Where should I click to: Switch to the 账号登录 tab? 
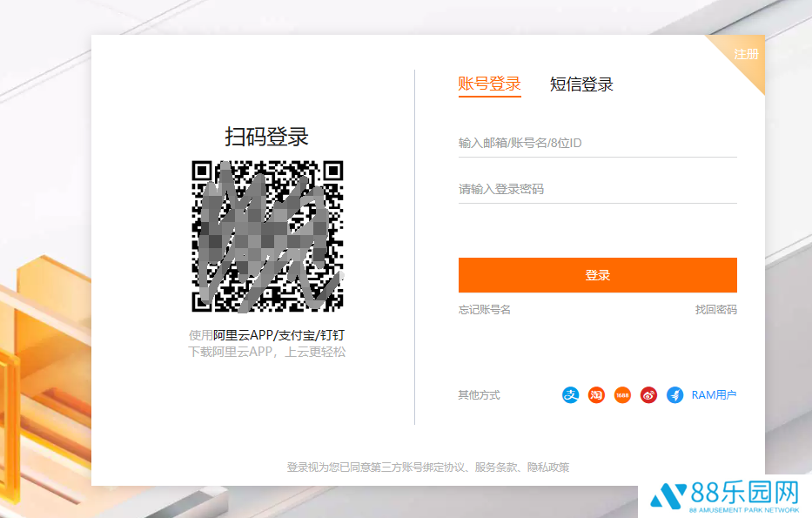click(x=489, y=84)
